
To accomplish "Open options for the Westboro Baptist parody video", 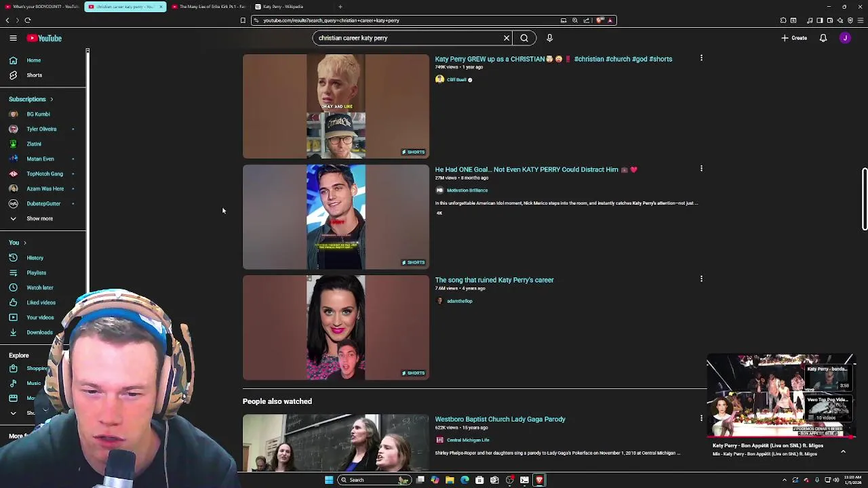I will pos(701,418).
